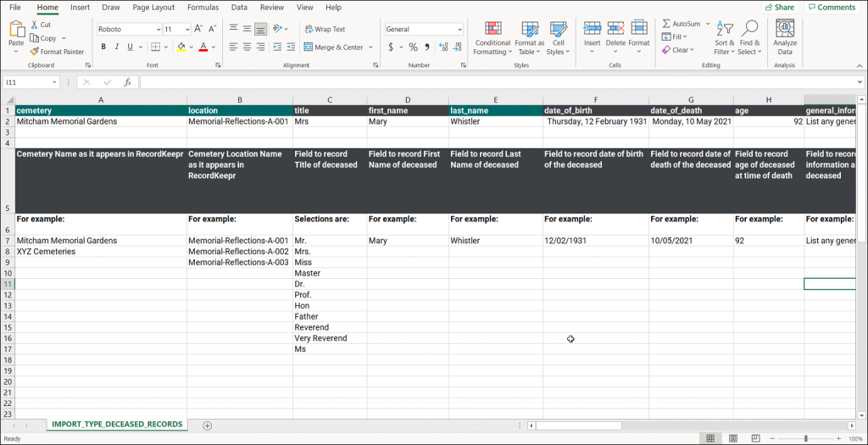Expand the Merge & Center arrow
The width and height of the screenshot is (868, 445).
point(370,47)
